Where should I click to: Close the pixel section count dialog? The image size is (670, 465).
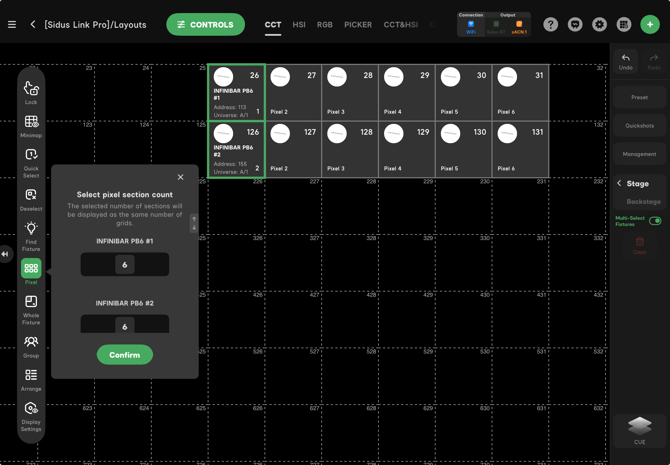pos(181,177)
